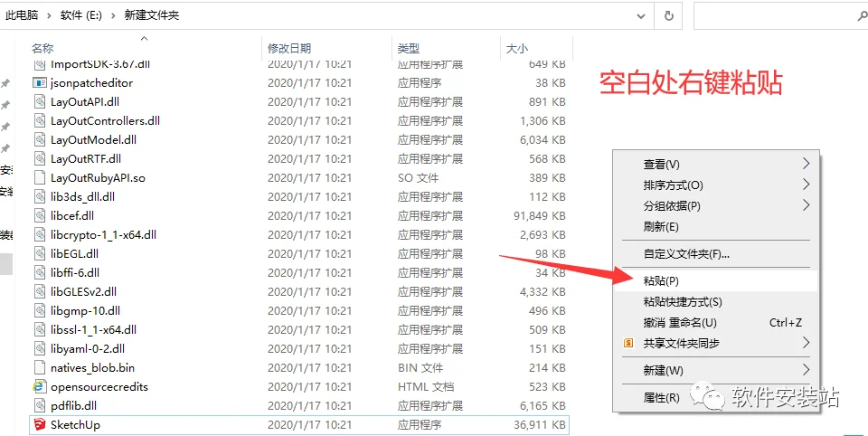868x436 pixels.
Task: Click the libcef.dll file icon
Action: tap(39, 216)
